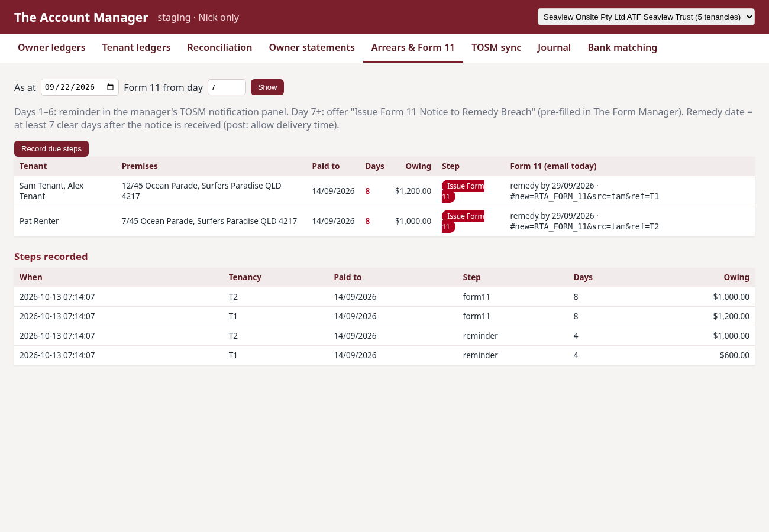This screenshot has width=769, height=532.
Task: Click Issue Form 11 badge for Sam Tenant
Action: point(463,191)
